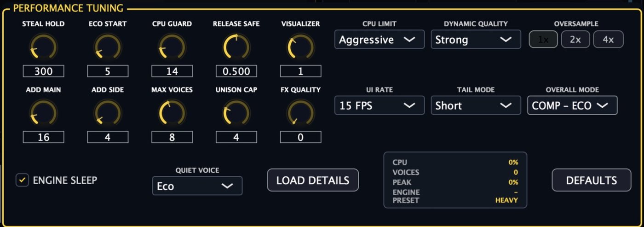The height and width of the screenshot is (227, 644).
Task: Select the ADD SIDE value field
Action: [108, 137]
